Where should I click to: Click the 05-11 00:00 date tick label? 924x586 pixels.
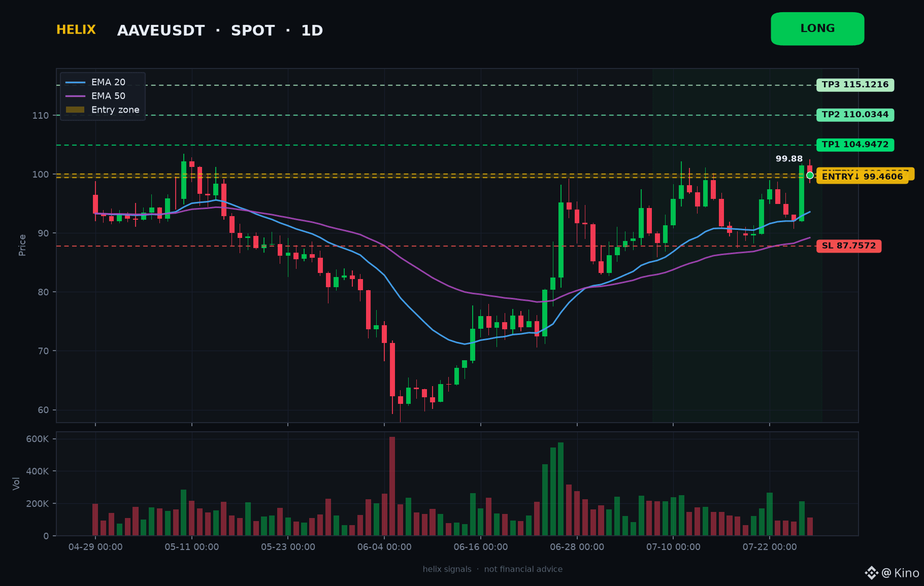pos(192,547)
